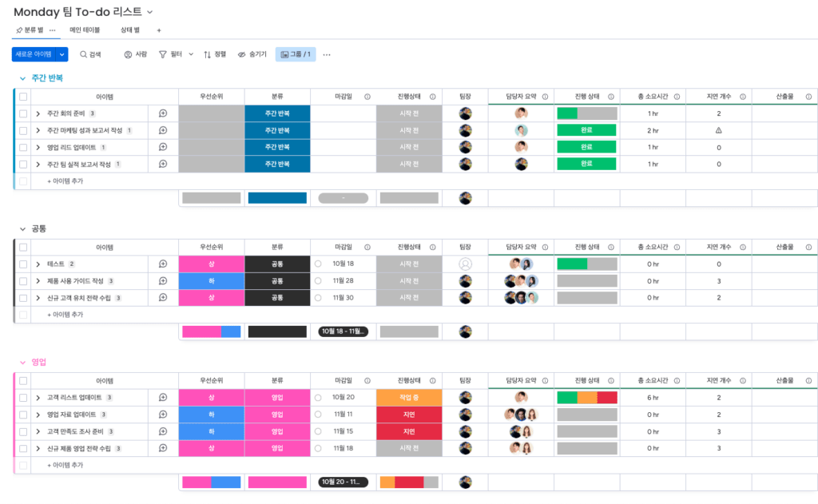The height and width of the screenshot is (504, 818).
Task: Check the box for 주간 회의 준비 row
Action: click(x=23, y=113)
